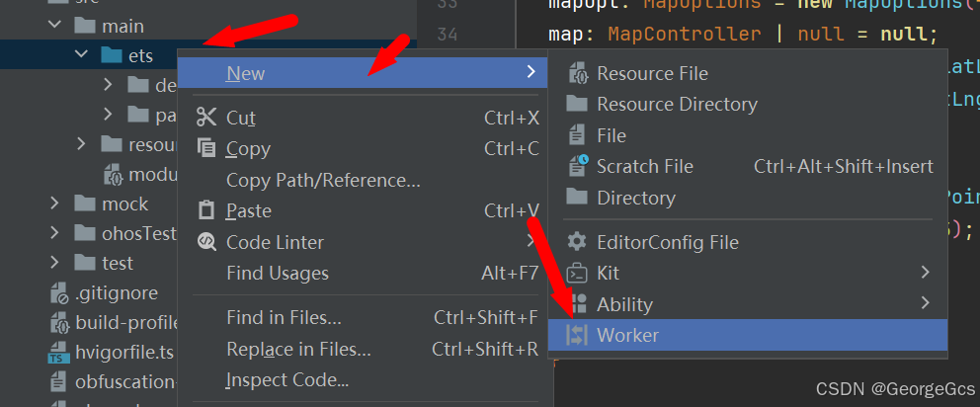Click the Copy icon in context menu
Screen dimensions: 980x407
tap(206, 148)
